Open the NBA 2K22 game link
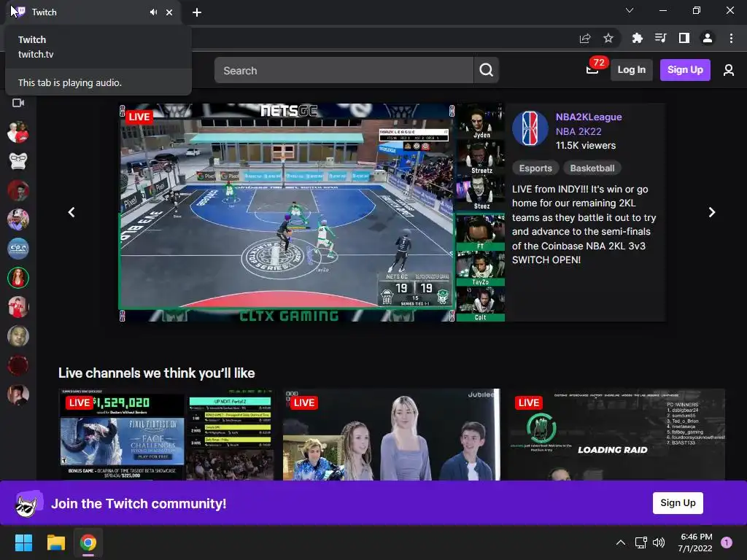 578,131
